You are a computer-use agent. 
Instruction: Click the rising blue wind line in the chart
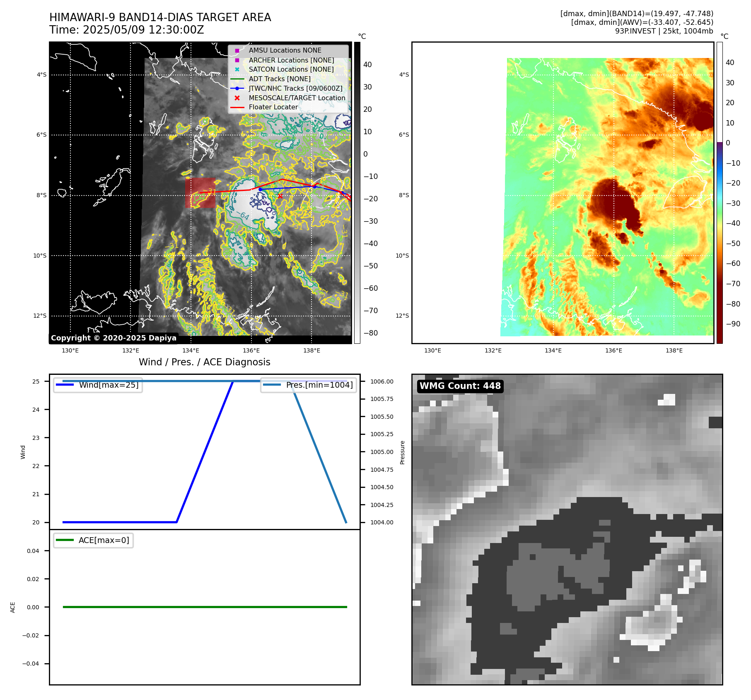click(205, 452)
